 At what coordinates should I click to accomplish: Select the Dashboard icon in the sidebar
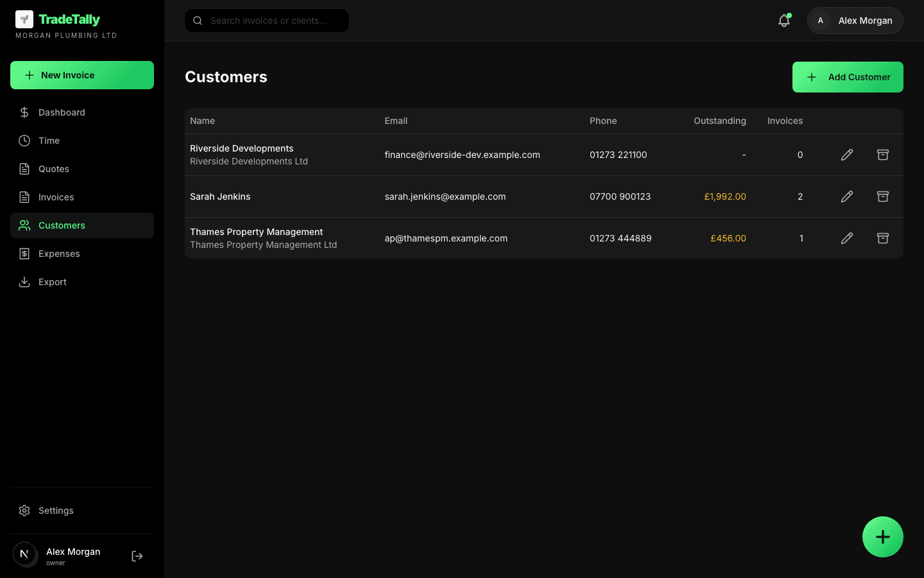(x=24, y=112)
